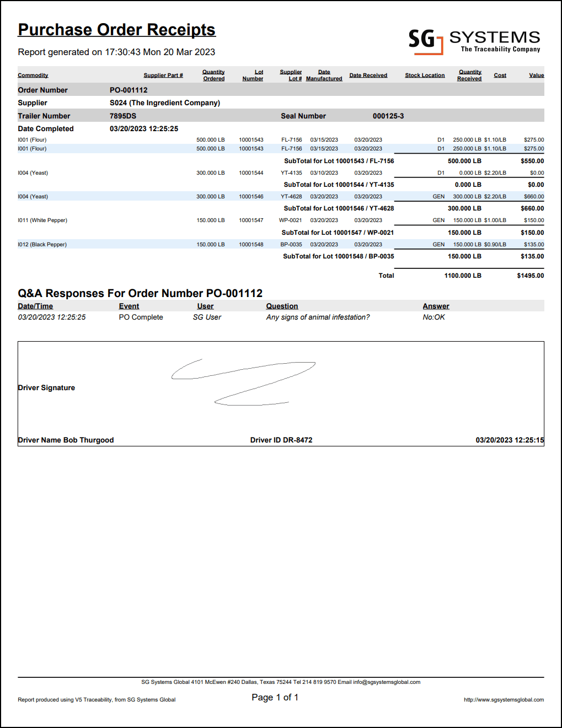The image size is (562, 728).
Task: Click the Quantity Ordered column header
Action: point(213,75)
